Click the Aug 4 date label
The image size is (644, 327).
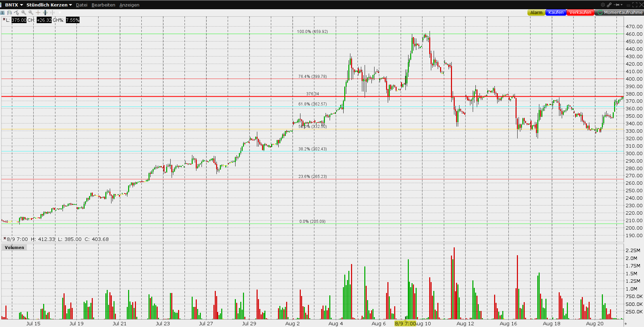pos(336,324)
